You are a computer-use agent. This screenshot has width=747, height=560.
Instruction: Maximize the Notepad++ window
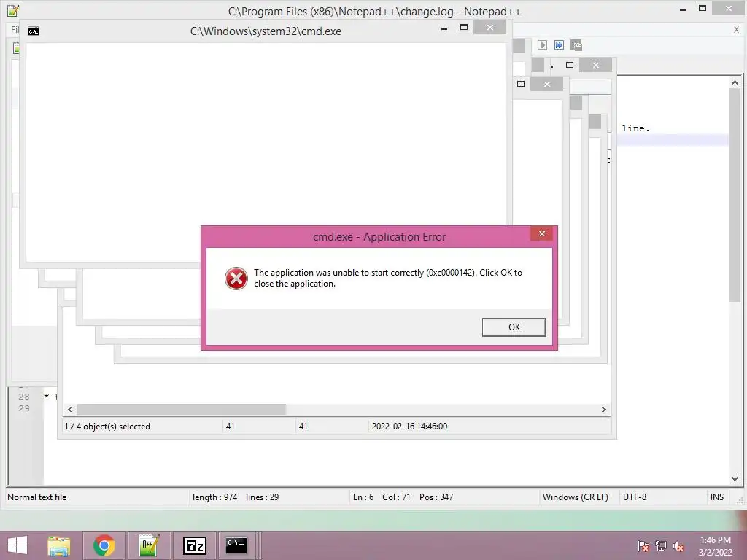(703, 8)
